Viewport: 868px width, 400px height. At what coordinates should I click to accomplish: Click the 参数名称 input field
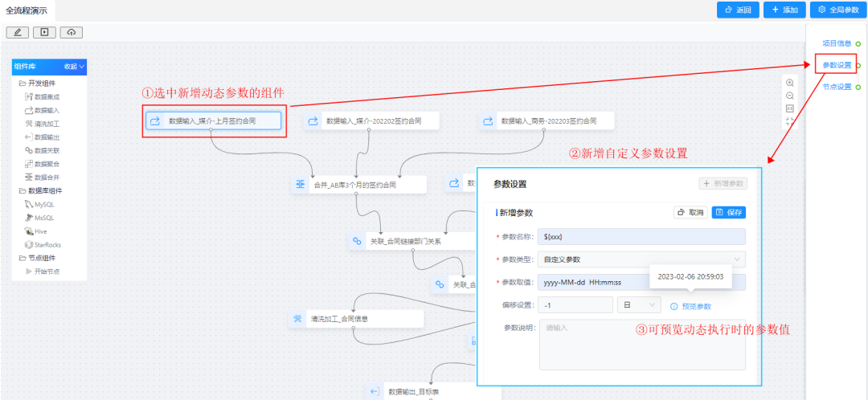(x=643, y=236)
